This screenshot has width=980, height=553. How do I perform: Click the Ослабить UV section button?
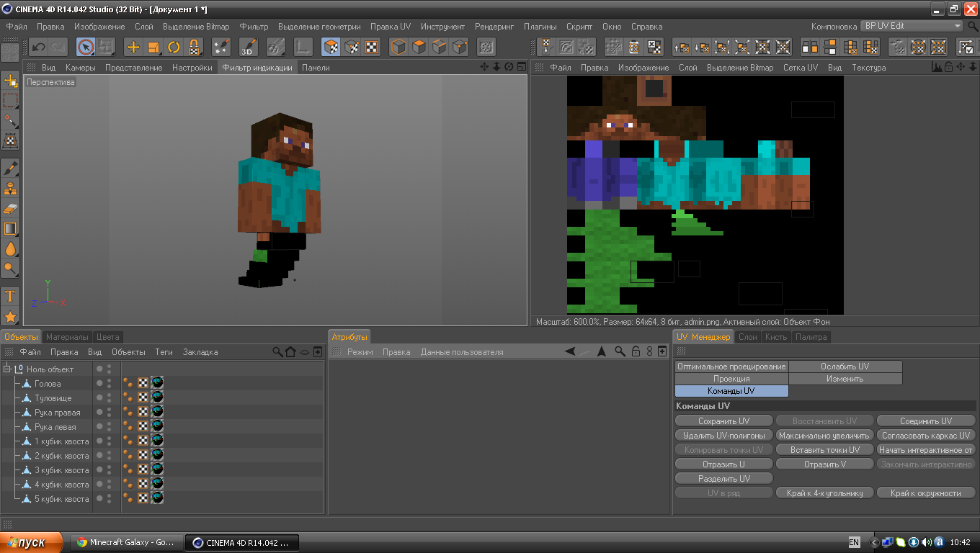coord(845,367)
